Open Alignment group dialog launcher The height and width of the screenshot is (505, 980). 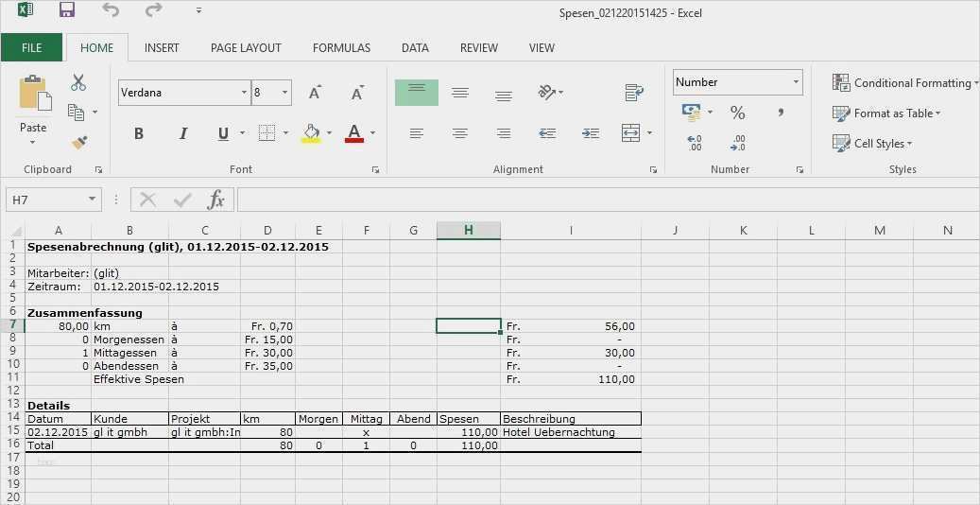pyautogui.click(x=653, y=169)
